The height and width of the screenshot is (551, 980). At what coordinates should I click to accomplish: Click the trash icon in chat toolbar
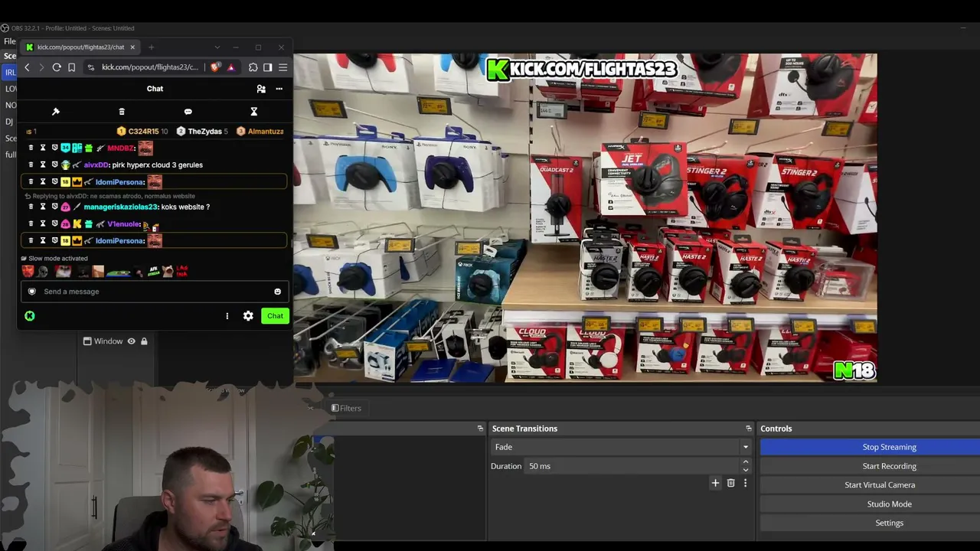pyautogui.click(x=122, y=112)
